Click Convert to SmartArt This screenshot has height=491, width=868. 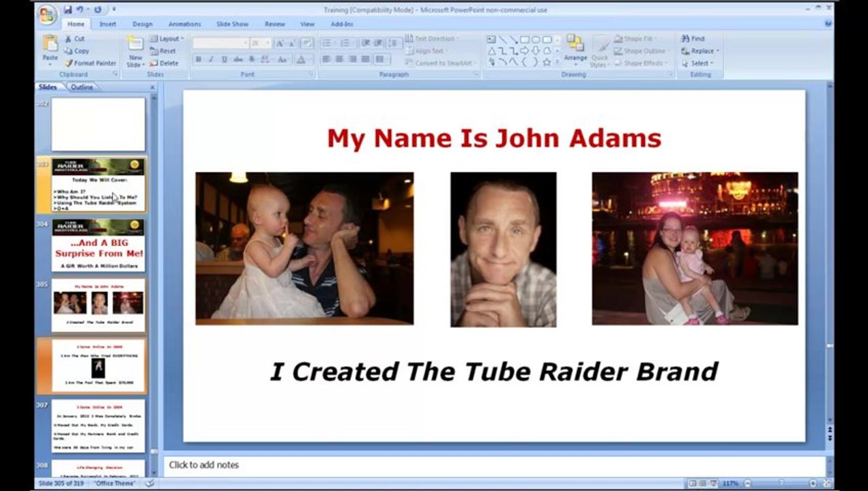pyautogui.click(x=442, y=63)
